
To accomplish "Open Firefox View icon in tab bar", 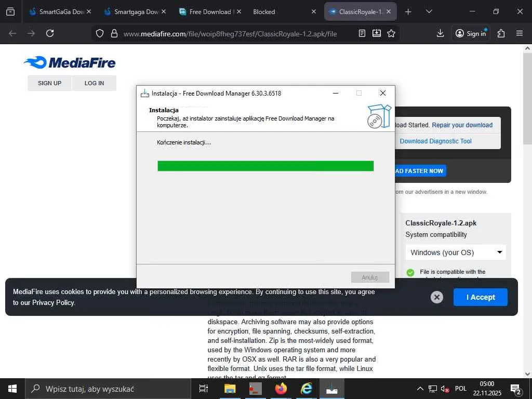I will 10,11.
